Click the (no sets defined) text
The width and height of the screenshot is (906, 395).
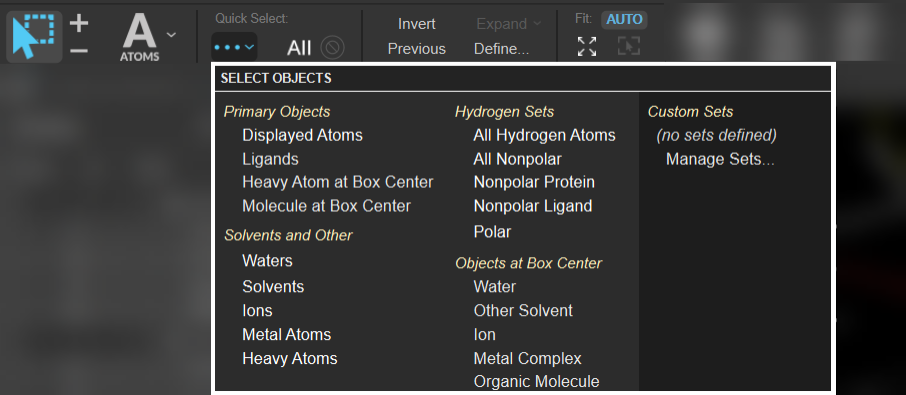click(716, 135)
